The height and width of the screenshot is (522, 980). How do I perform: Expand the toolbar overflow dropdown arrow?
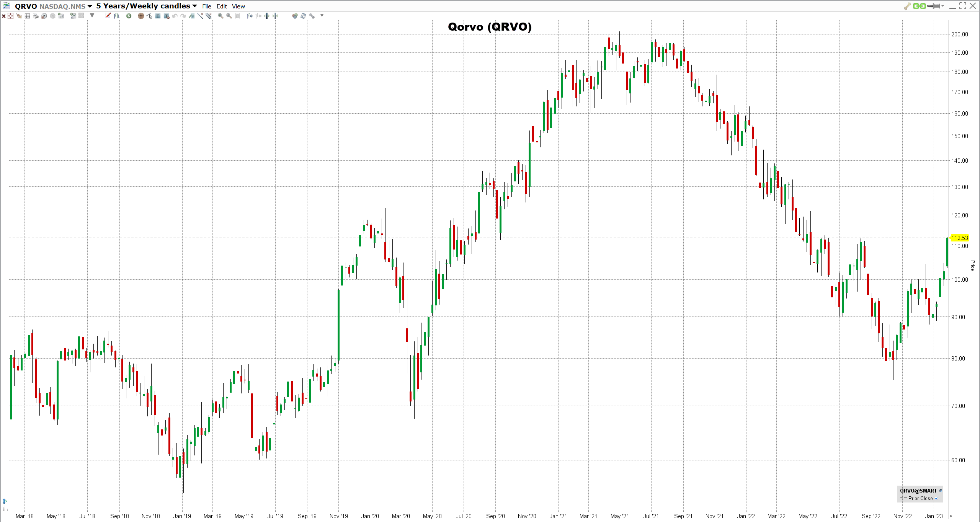pyautogui.click(x=322, y=15)
